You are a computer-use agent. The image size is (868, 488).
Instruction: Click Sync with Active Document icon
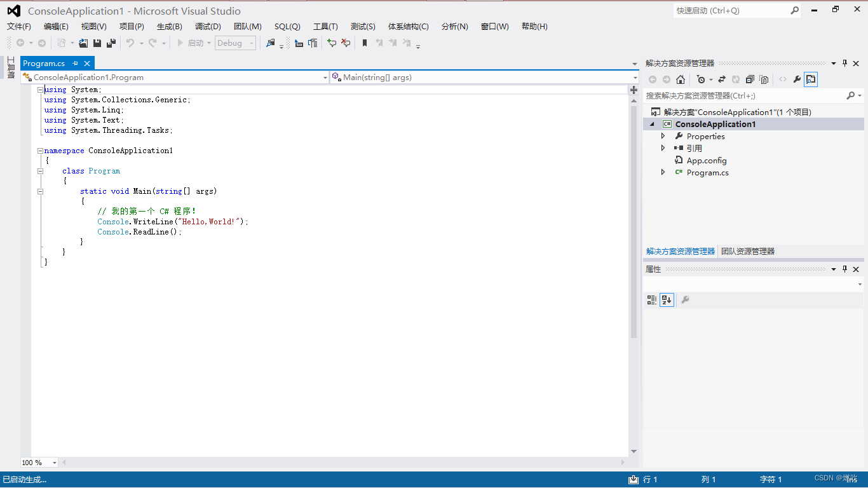(722, 79)
